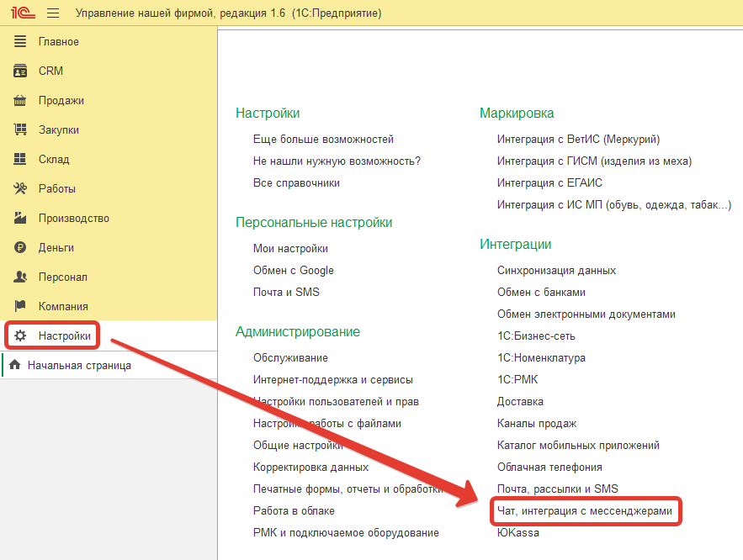The width and height of the screenshot is (743, 560).
Task: Open the Деньги section
Action: (56, 247)
